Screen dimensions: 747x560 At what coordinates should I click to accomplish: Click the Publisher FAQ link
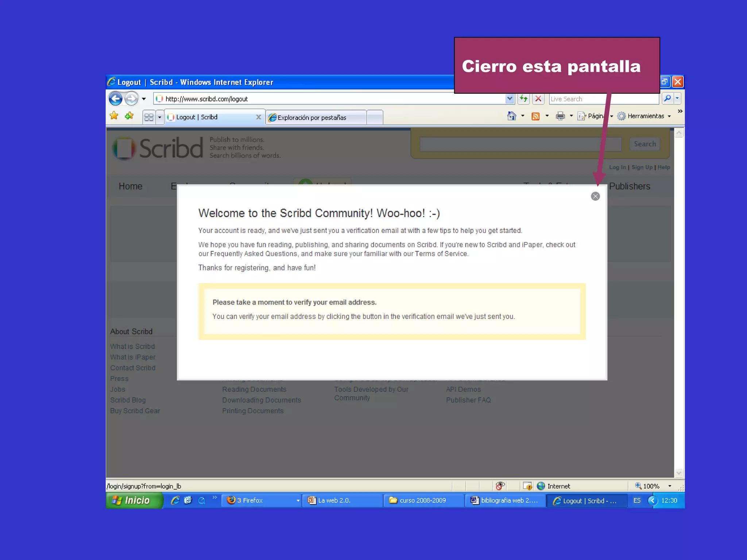[x=468, y=400]
